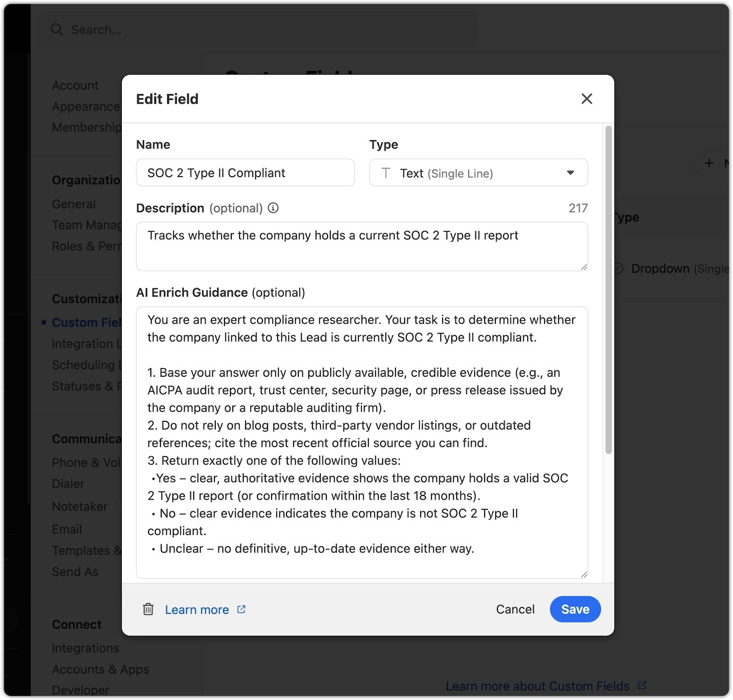
Task: Open Roles & Permissions in sidebar
Action: (x=87, y=246)
